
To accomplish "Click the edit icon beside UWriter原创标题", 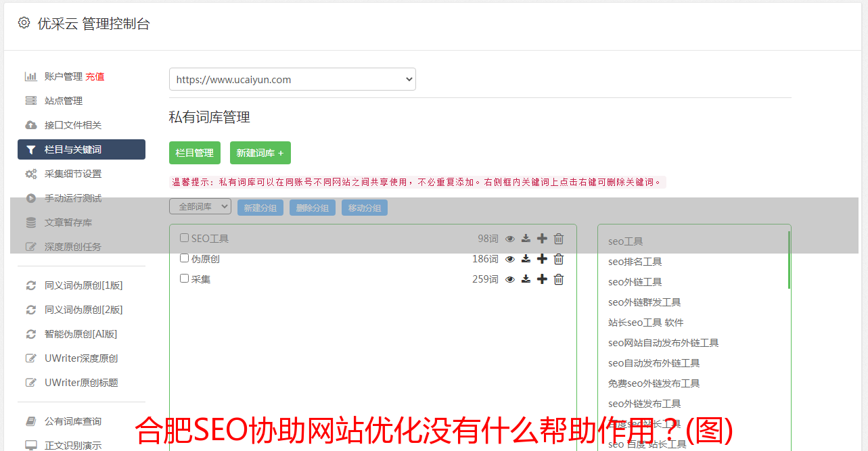I will point(30,383).
